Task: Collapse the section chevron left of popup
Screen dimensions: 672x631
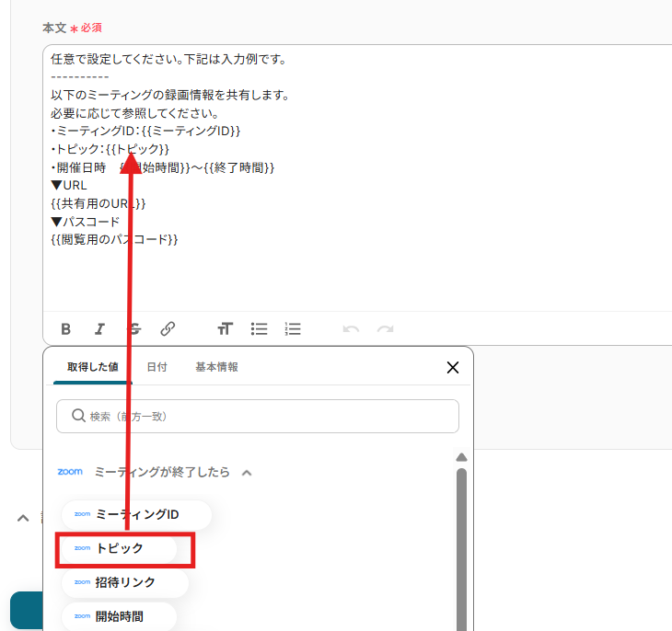Action: 23,518
